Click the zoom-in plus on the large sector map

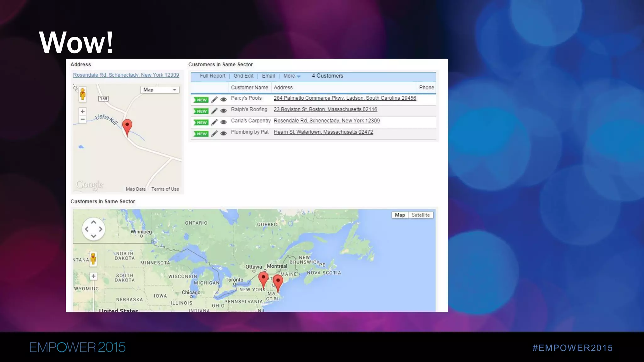[x=93, y=276]
